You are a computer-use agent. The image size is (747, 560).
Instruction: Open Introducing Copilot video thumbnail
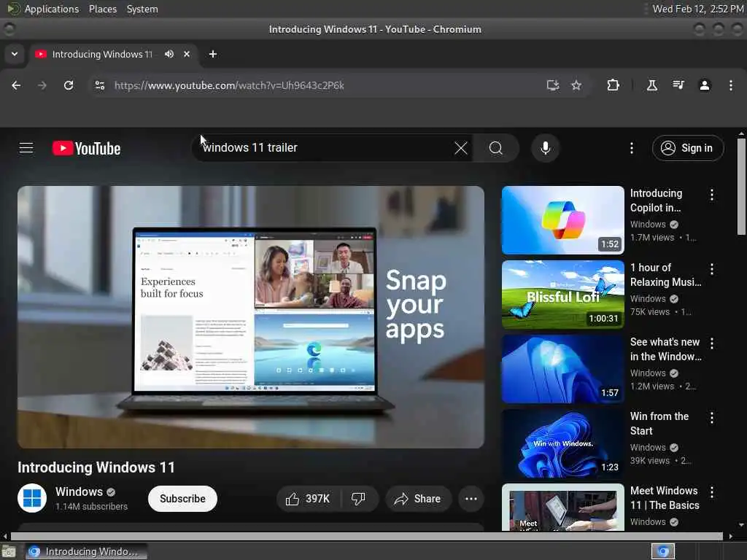562,220
